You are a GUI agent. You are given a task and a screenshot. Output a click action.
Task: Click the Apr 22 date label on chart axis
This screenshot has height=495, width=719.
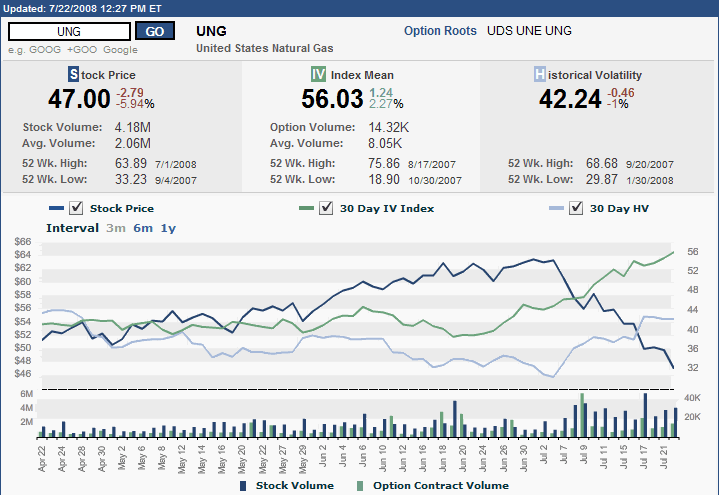[42, 458]
